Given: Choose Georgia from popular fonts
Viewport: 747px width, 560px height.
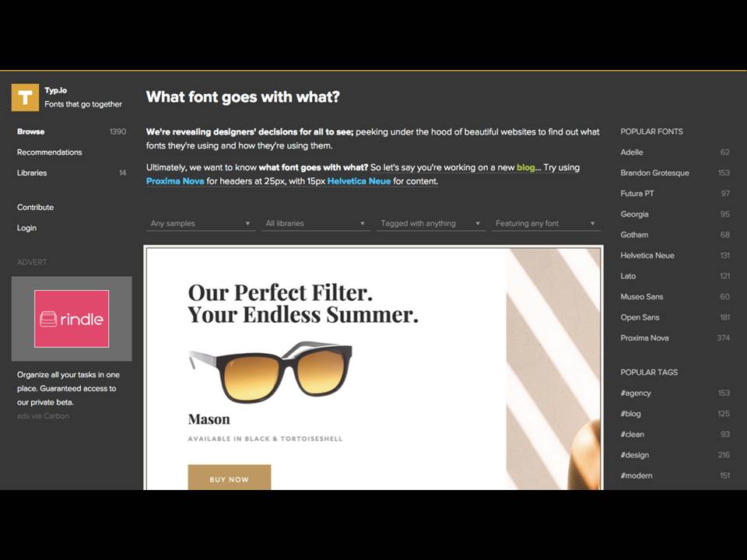Looking at the screenshot, I should [x=634, y=215].
